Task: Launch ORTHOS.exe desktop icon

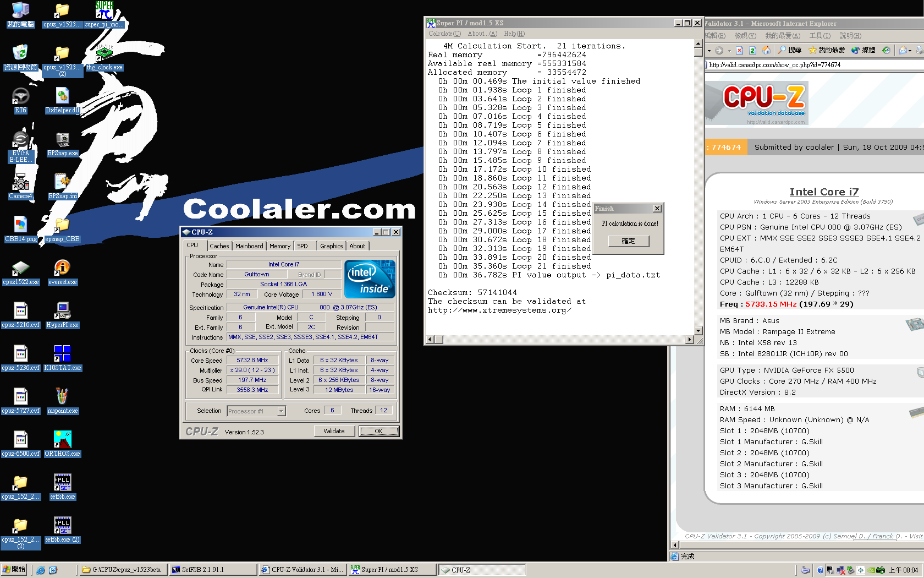Action: tap(62, 444)
